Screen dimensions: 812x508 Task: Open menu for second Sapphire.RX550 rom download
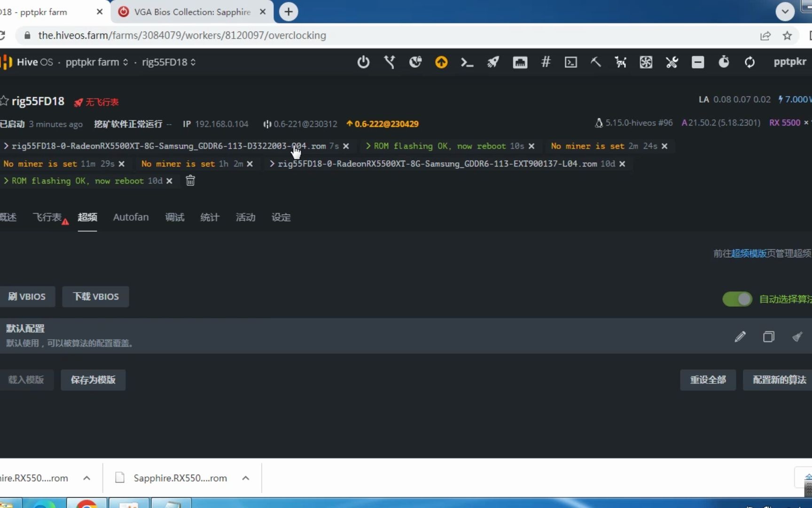pyautogui.click(x=245, y=478)
